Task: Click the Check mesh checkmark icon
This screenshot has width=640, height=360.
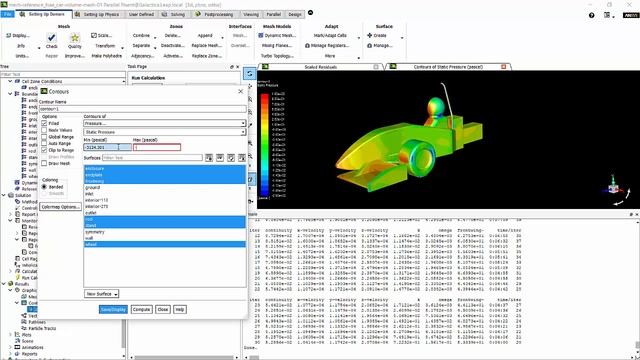Action: pyautogui.click(x=51, y=38)
